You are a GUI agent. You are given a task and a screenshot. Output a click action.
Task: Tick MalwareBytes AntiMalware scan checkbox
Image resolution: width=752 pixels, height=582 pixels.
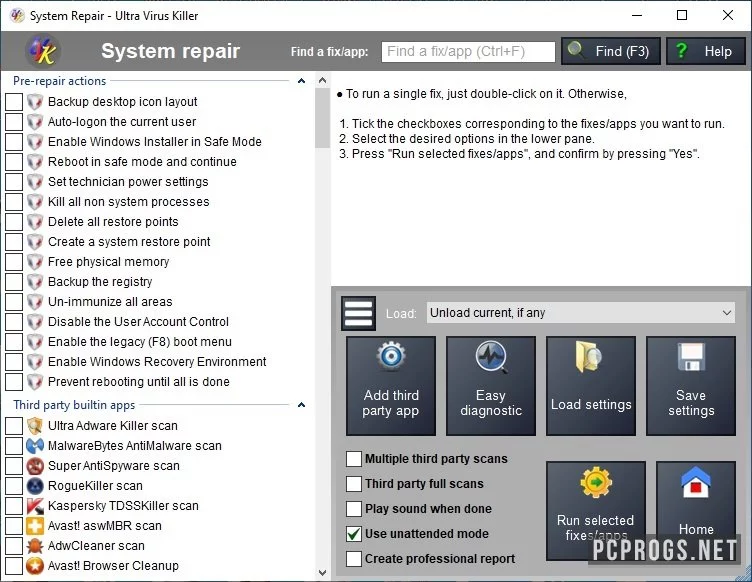pyautogui.click(x=14, y=445)
